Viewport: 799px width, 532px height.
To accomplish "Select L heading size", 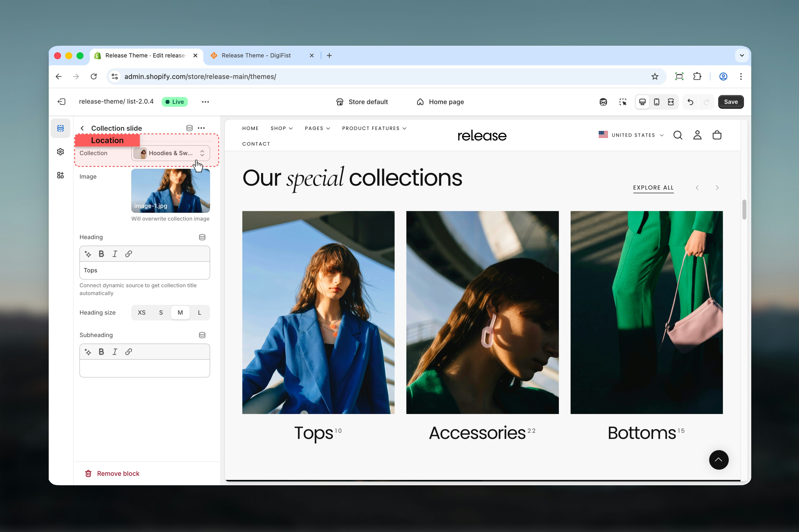I will click(x=199, y=312).
